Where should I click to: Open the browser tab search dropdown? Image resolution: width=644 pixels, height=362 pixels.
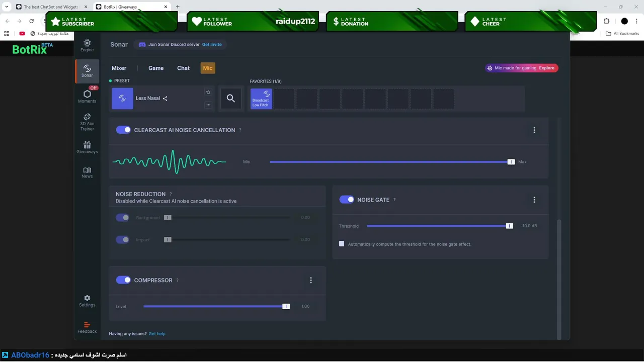click(7, 7)
